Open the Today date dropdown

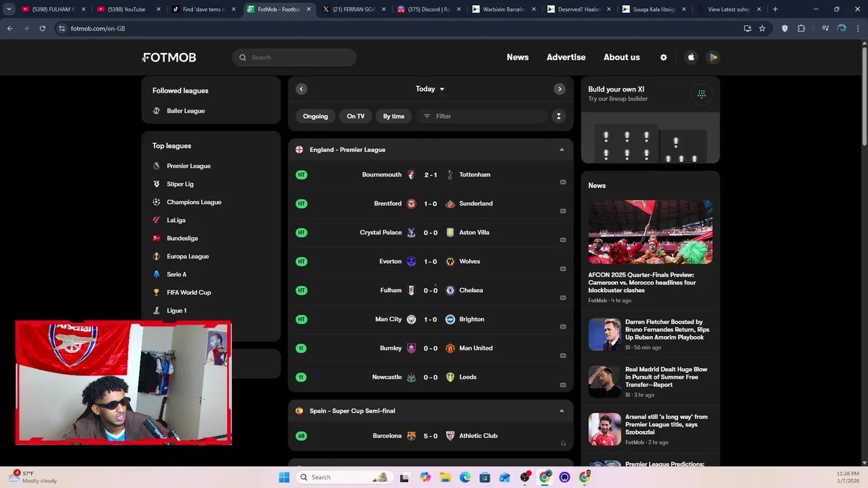point(430,89)
